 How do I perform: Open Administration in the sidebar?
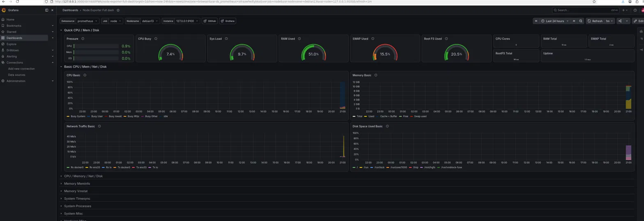tap(16, 81)
